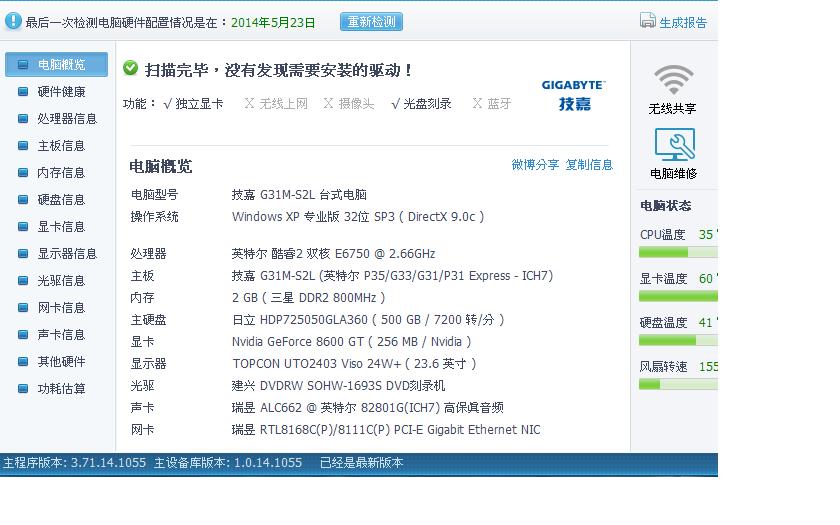Click the 建兴 DVDRW SOHW-1693S text
840x525 pixels.
coord(339,386)
